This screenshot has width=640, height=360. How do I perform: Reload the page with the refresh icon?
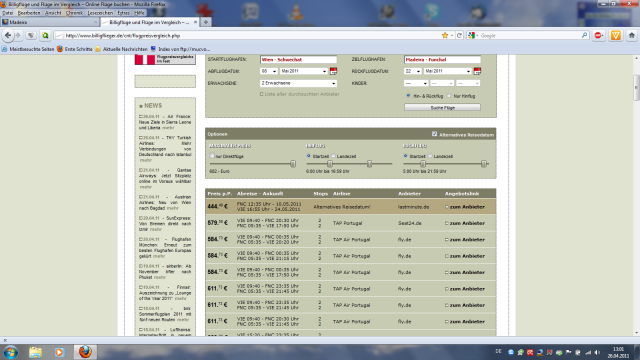(x=459, y=36)
